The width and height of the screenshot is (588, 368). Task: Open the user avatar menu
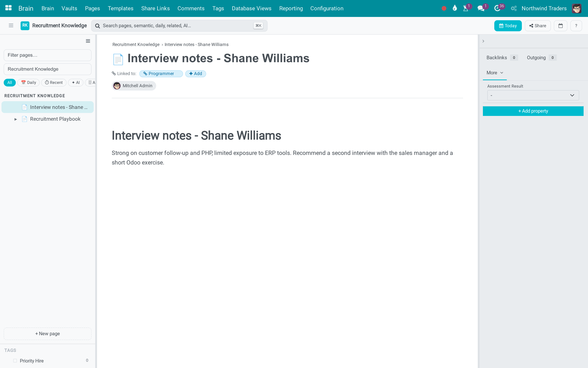577,8
